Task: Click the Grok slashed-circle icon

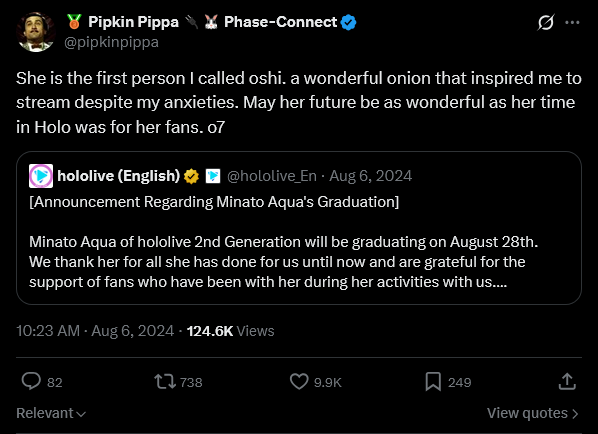Action: [x=546, y=23]
